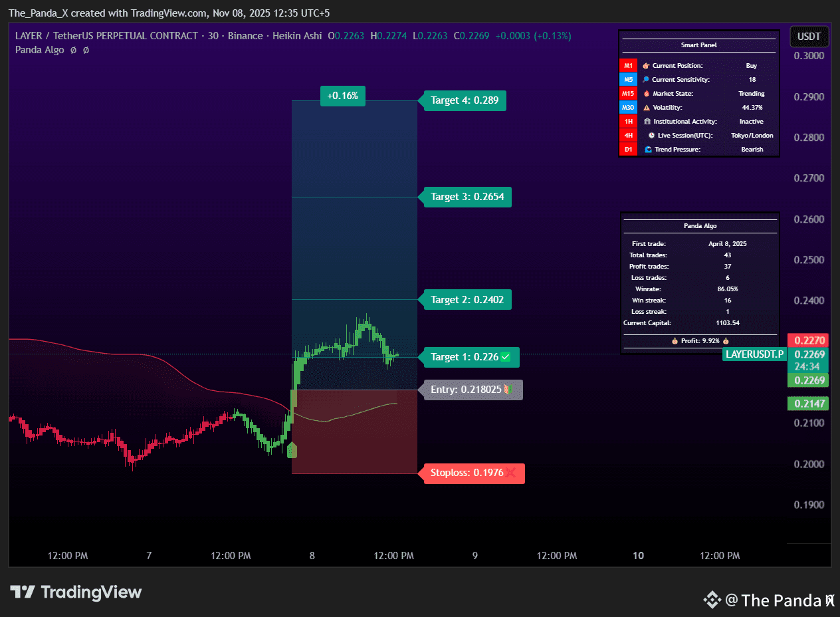Click the M30 timeframe cell in Smart Panel
The height and width of the screenshot is (617, 840).
tap(628, 108)
